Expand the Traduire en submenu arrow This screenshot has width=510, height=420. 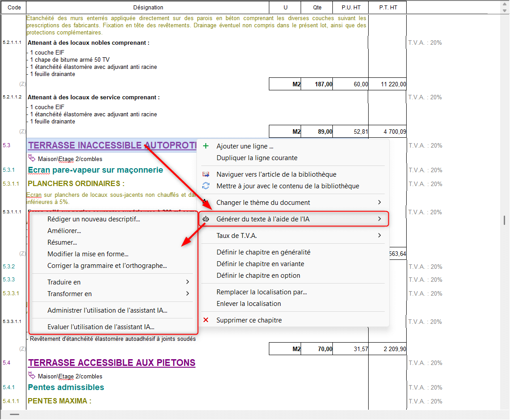point(187,282)
